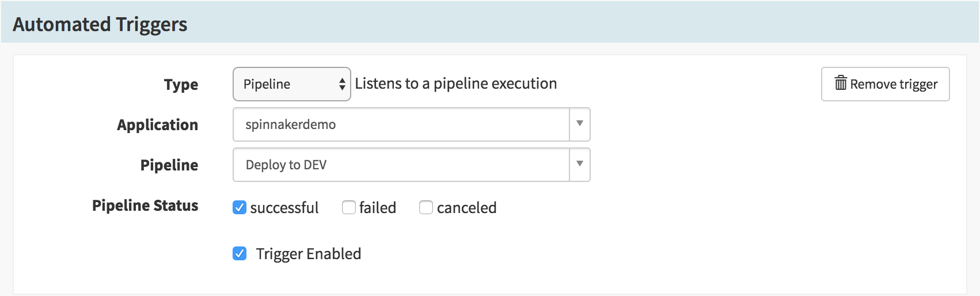980x296 pixels.
Task: Check the canceled status checkbox
Action: point(426,207)
